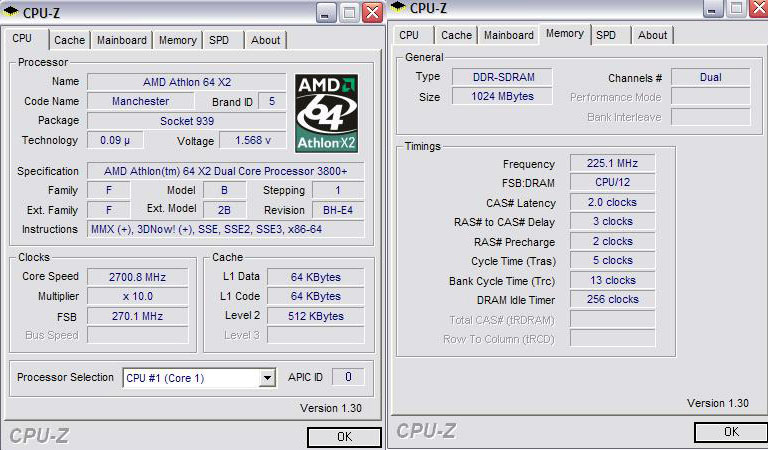
Task: Click the Memory tab in right window
Action: click(565, 33)
